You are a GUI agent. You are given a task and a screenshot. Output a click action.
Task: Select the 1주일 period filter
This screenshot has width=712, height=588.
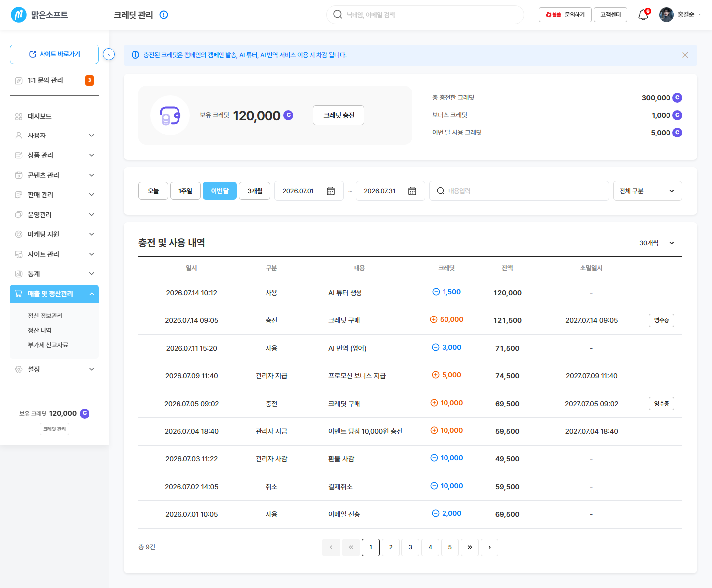(x=185, y=191)
